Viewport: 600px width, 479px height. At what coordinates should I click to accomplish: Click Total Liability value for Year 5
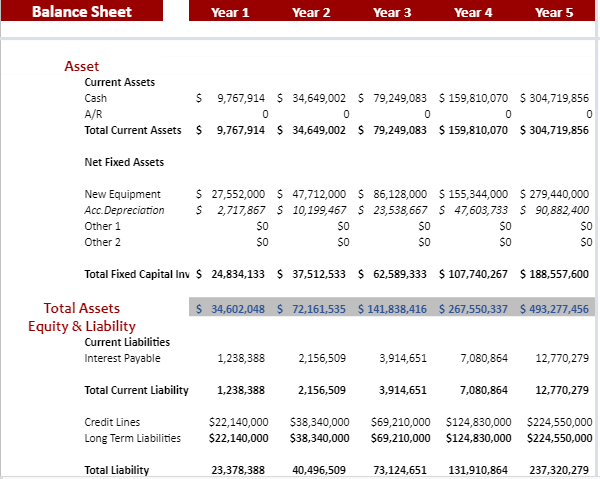(561, 470)
